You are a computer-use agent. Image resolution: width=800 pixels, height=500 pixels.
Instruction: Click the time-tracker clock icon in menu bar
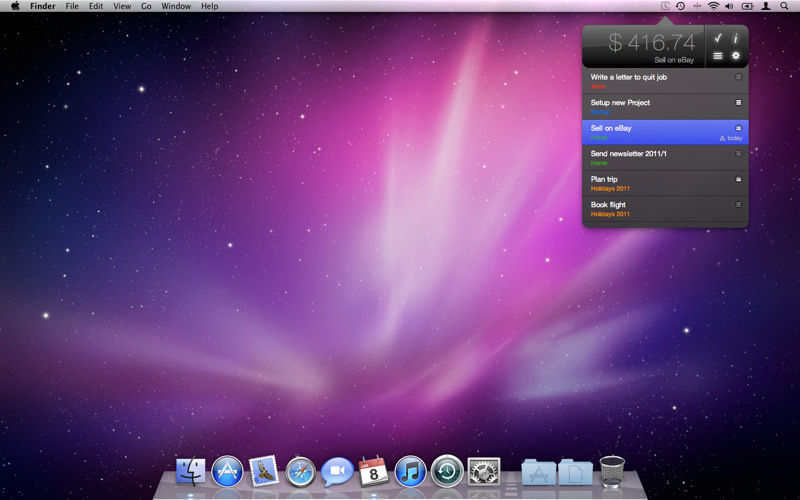[664, 6]
